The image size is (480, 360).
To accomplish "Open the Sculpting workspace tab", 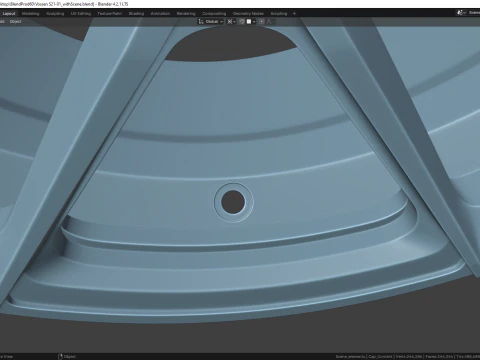I will point(55,14).
